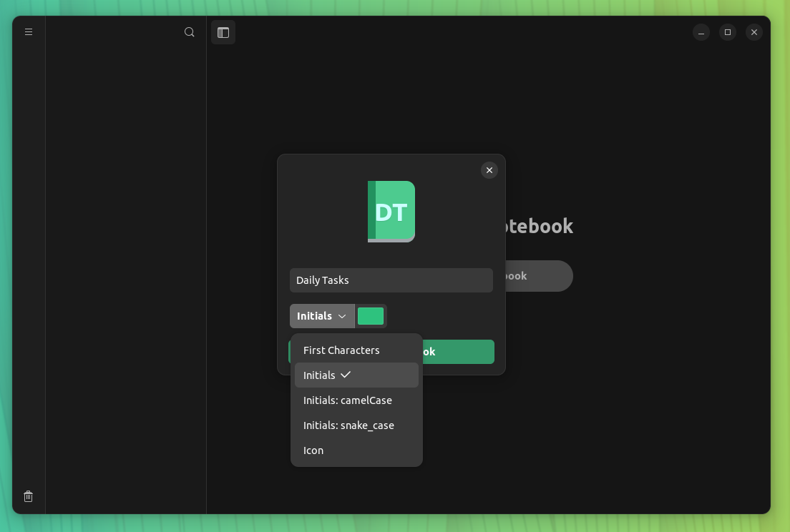Image resolution: width=790 pixels, height=532 pixels.
Task: Click the search icon in the sidebar
Action: tap(189, 32)
